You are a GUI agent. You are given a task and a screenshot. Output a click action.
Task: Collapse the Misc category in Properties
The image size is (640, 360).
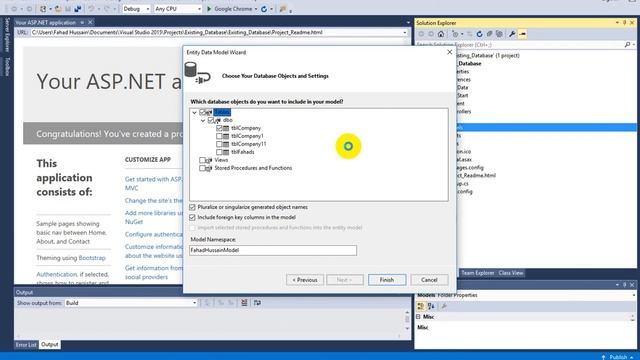pyautogui.click(x=418, y=317)
